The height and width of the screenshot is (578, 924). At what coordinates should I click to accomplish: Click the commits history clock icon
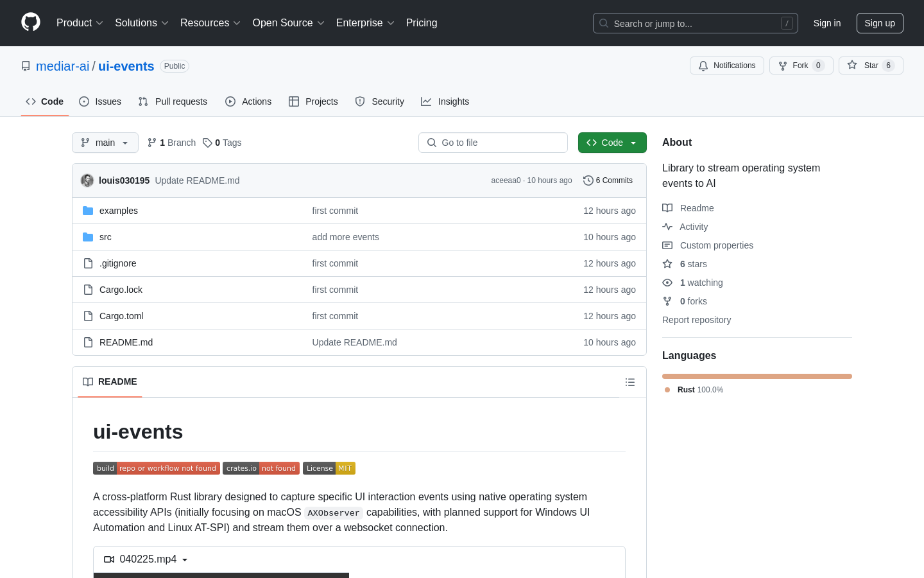(588, 180)
